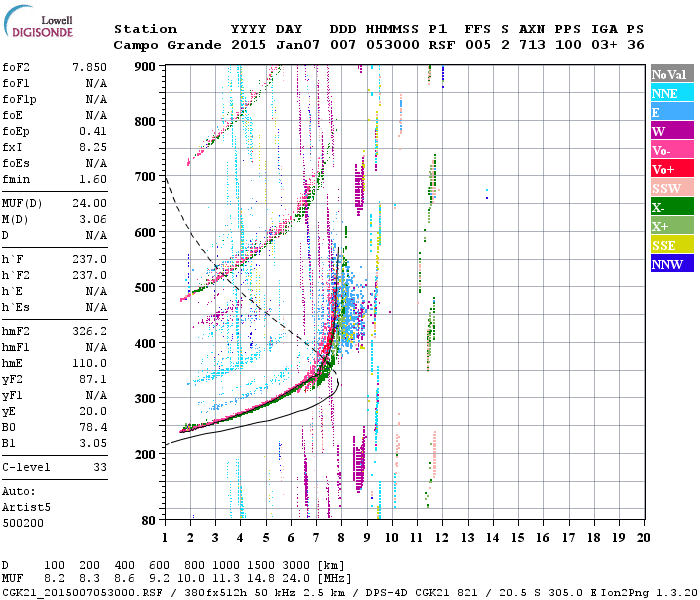
Task: Click the h`F value 237.0
Action: click(89, 259)
